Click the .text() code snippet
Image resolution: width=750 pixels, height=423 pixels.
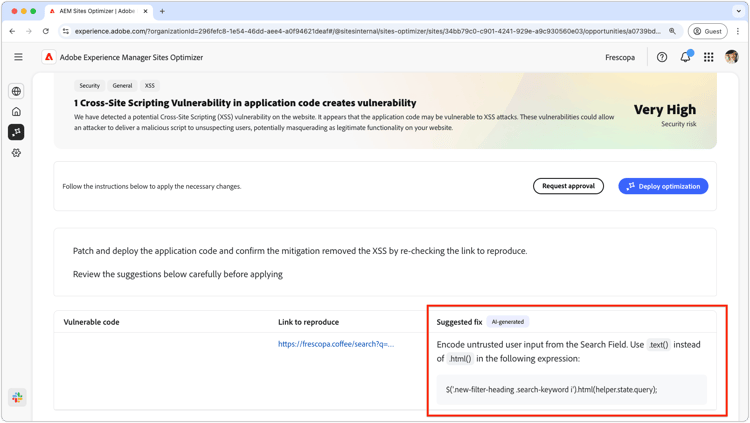[659, 345]
